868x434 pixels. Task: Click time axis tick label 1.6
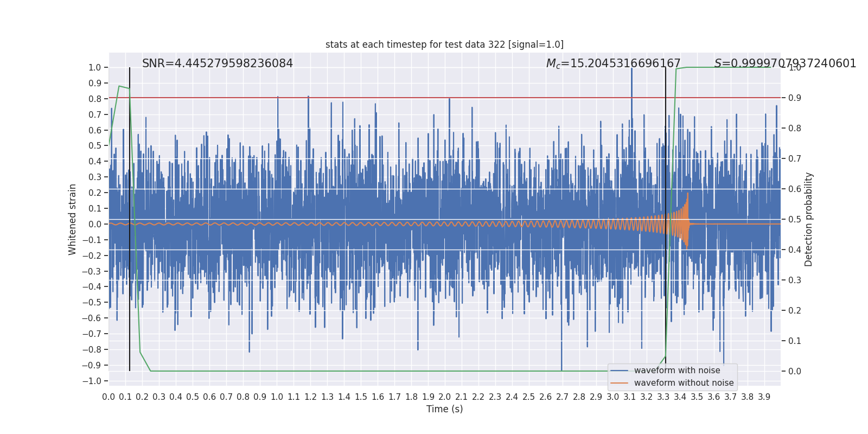(x=378, y=397)
